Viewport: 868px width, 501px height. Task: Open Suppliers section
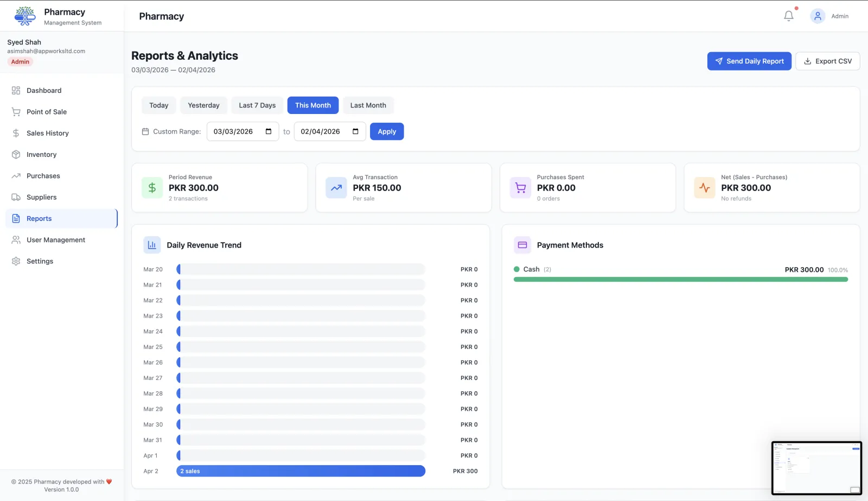(x=61, y=197)
